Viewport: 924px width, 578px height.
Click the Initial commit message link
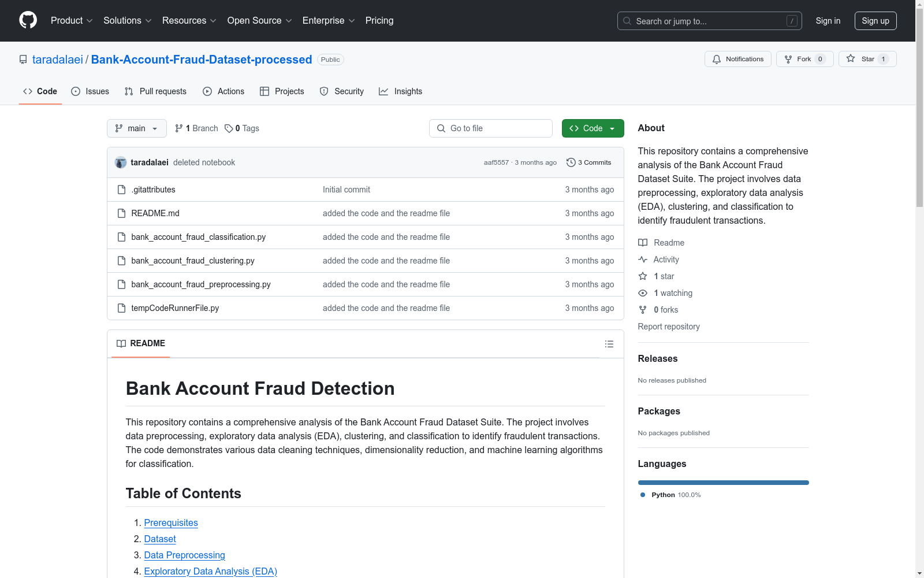point(346,190)
